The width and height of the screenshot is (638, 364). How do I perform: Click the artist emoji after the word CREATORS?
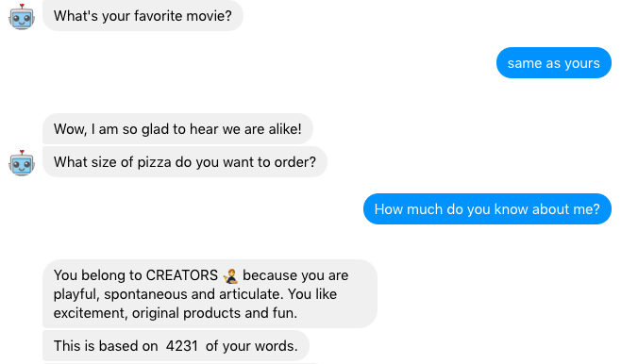(x=230, y=275)
